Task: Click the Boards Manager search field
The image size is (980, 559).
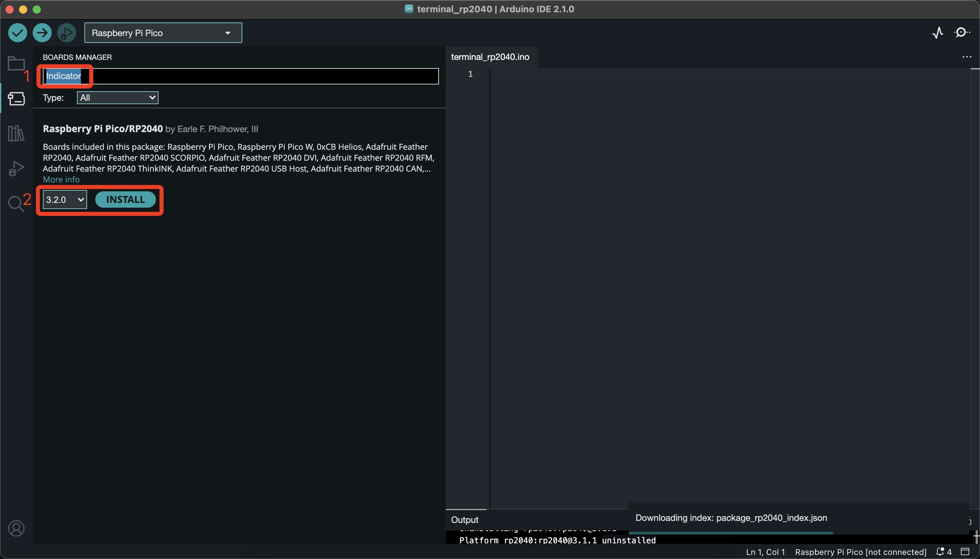Action: pos(241,76)
